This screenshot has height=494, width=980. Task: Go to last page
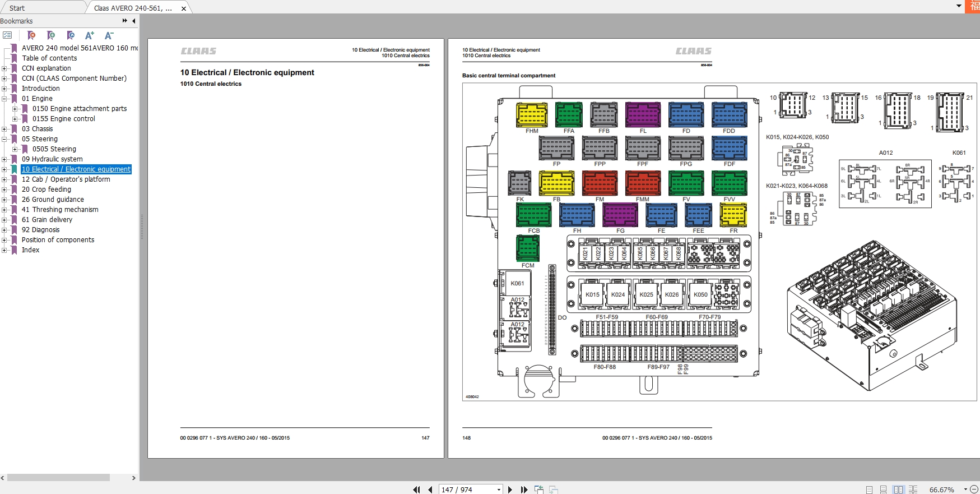pos(524,490)
